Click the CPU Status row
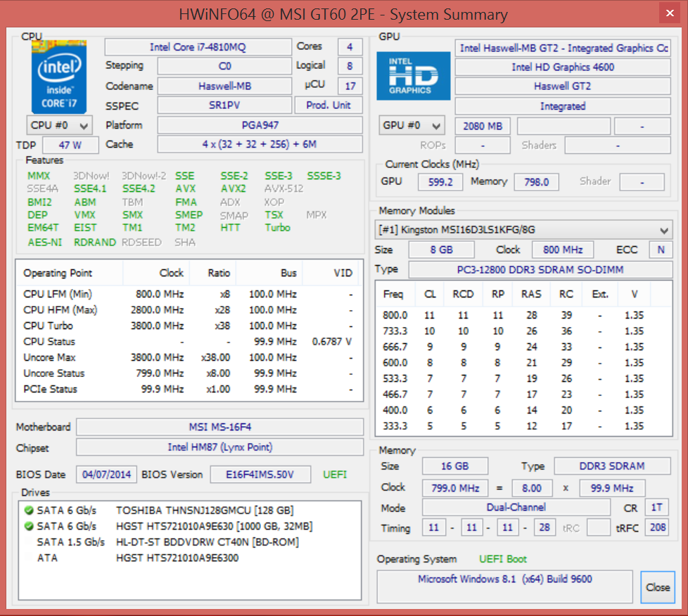 (x=189, y=341)
